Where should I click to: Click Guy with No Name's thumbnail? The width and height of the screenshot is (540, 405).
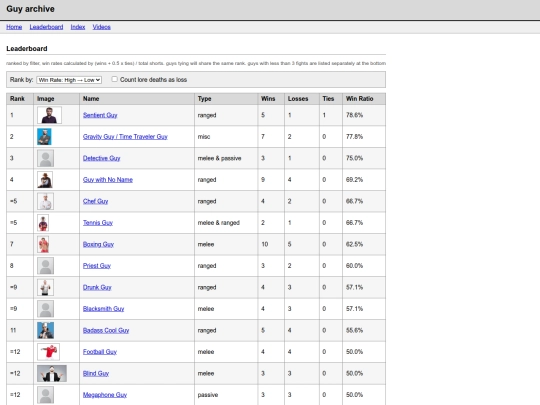(45, 180)
